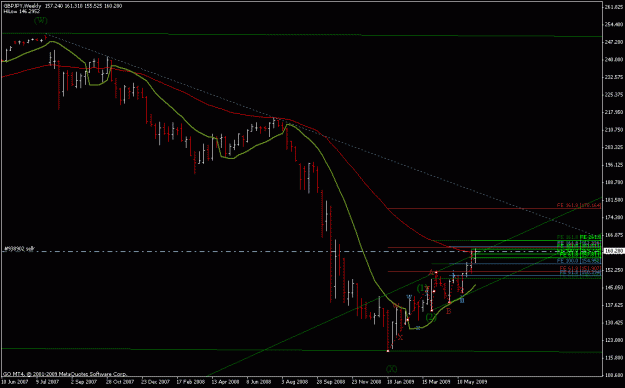Click the 225.375 price axis label
The width and height of the screenshot is (625, 388).
(614, 95)
